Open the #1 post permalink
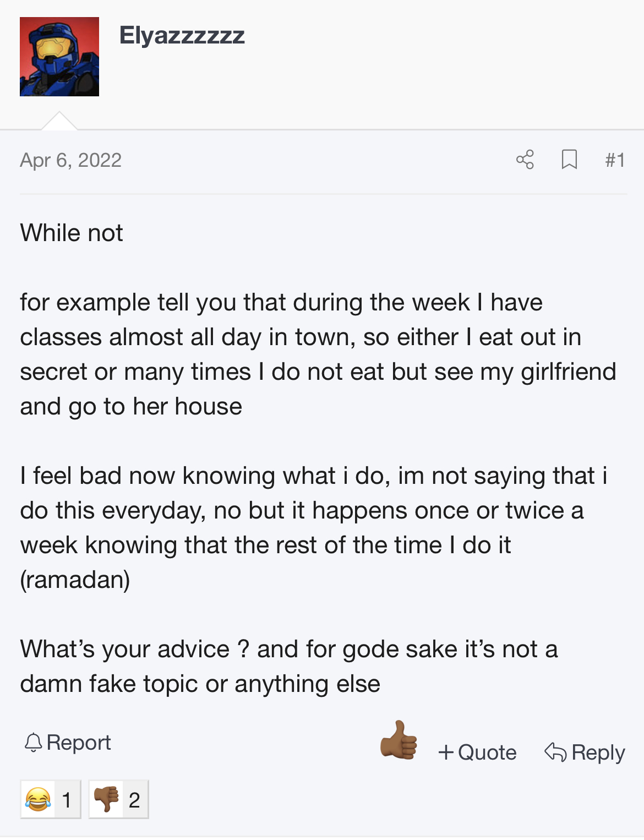Screen dimensions: 644x840 615,160
